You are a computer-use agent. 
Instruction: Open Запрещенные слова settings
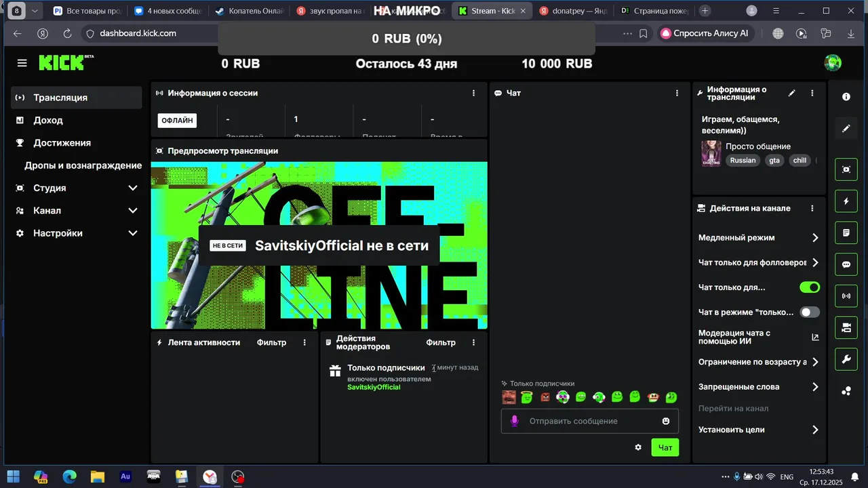759,387
